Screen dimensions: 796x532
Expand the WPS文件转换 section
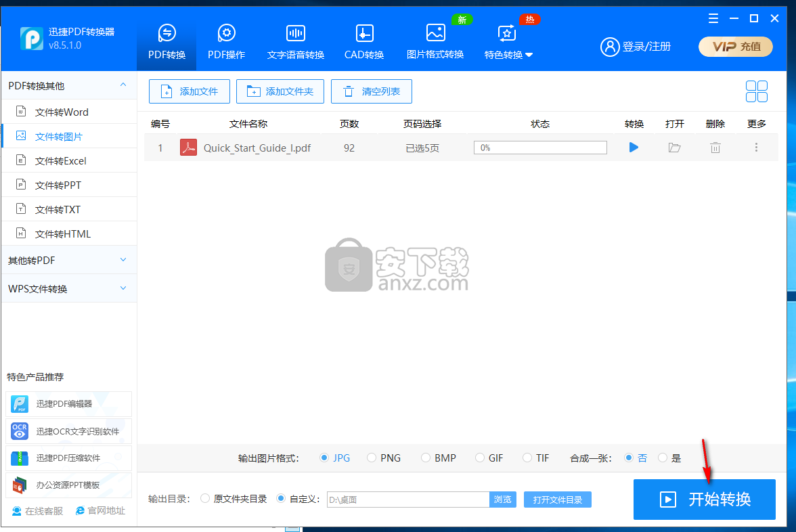coord(69,288)
